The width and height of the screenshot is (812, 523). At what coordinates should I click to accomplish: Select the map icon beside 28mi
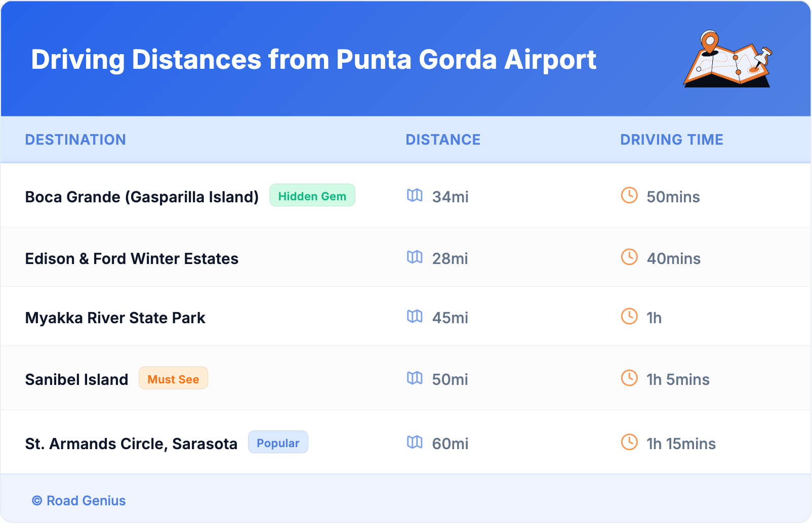pyautogui.click(x=415, y=258)
